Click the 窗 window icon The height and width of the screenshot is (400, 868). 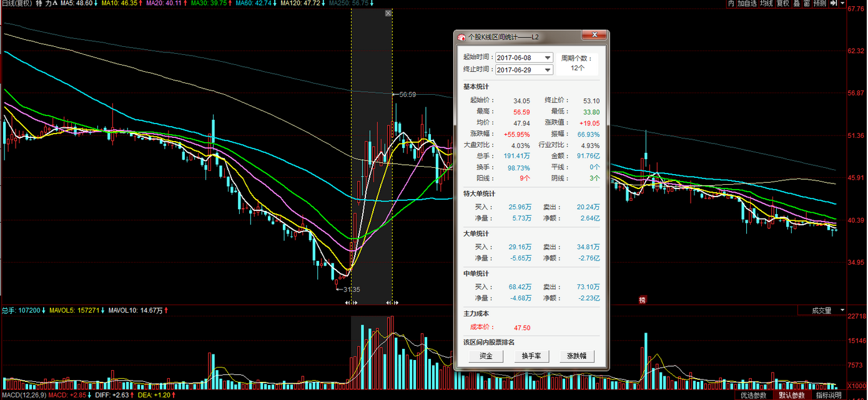tap(807, 4)
